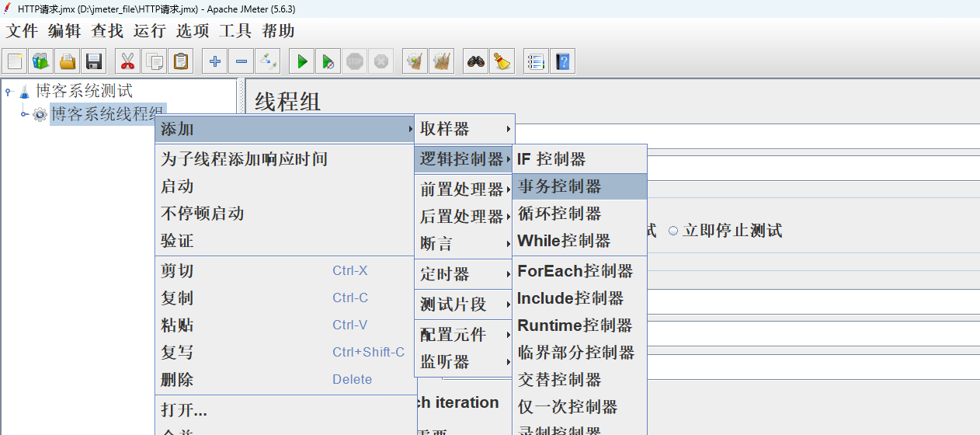Start the test with green play icon

tap(302, 61)
